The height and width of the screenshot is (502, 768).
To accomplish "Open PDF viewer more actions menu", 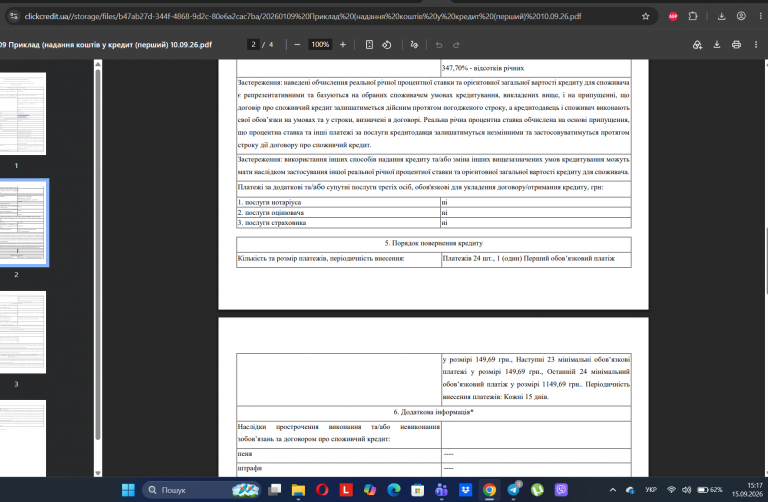I will coord(756,45).
